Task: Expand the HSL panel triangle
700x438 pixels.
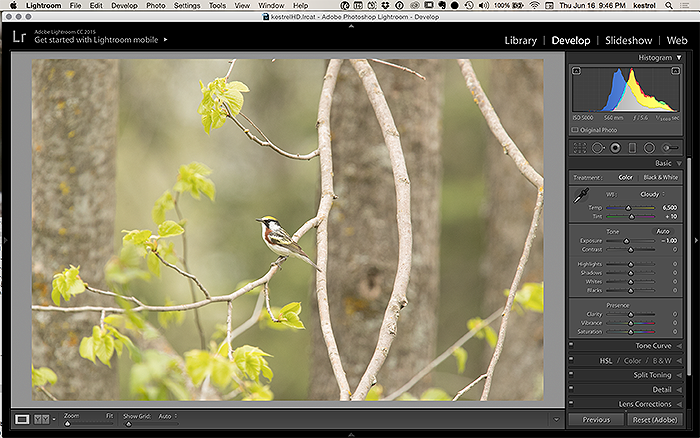Action: [679, 361]
